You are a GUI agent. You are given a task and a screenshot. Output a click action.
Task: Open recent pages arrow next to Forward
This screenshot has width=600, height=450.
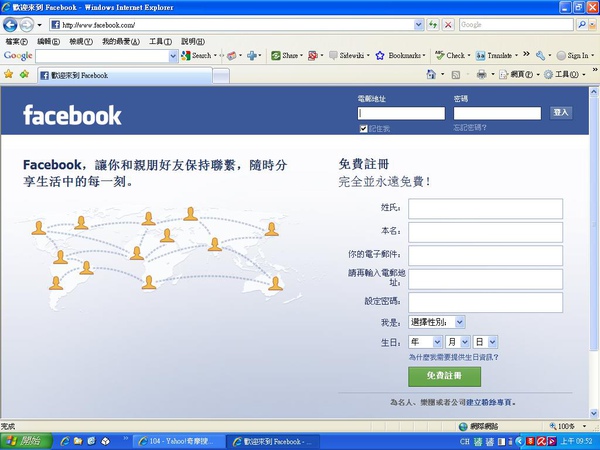click(x=39, y=25)
